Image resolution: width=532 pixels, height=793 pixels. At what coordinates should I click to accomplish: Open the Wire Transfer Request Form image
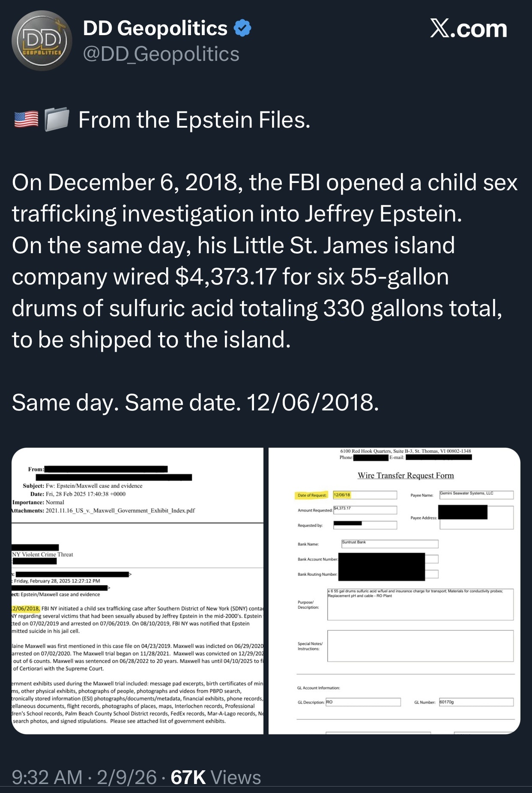[394, 590]
